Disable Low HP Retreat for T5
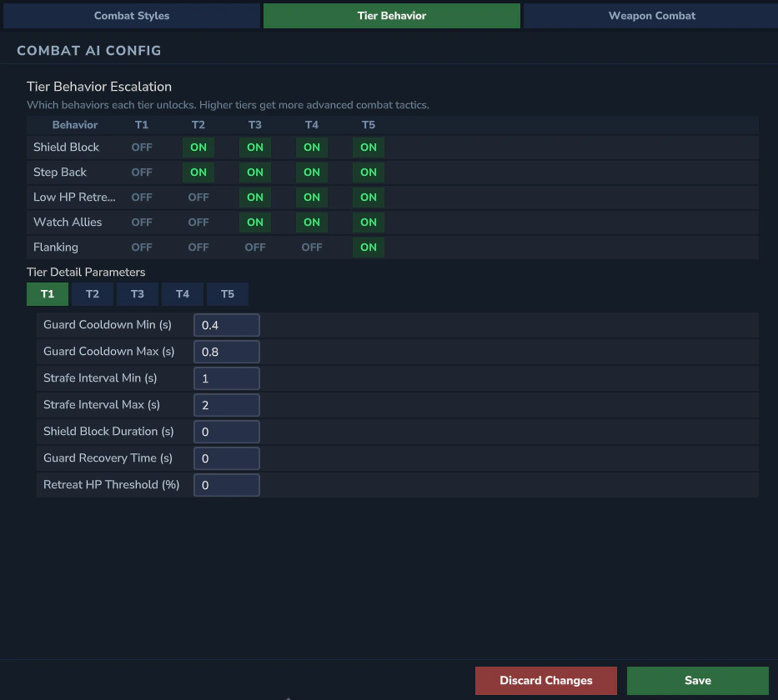This screenshot has height=700, width=778. click(368, 197)
